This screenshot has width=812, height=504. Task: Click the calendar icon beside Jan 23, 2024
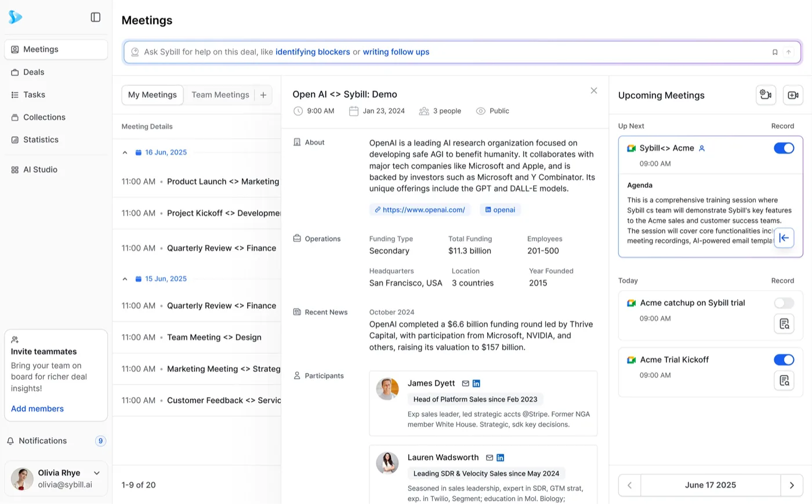point(354,111)
